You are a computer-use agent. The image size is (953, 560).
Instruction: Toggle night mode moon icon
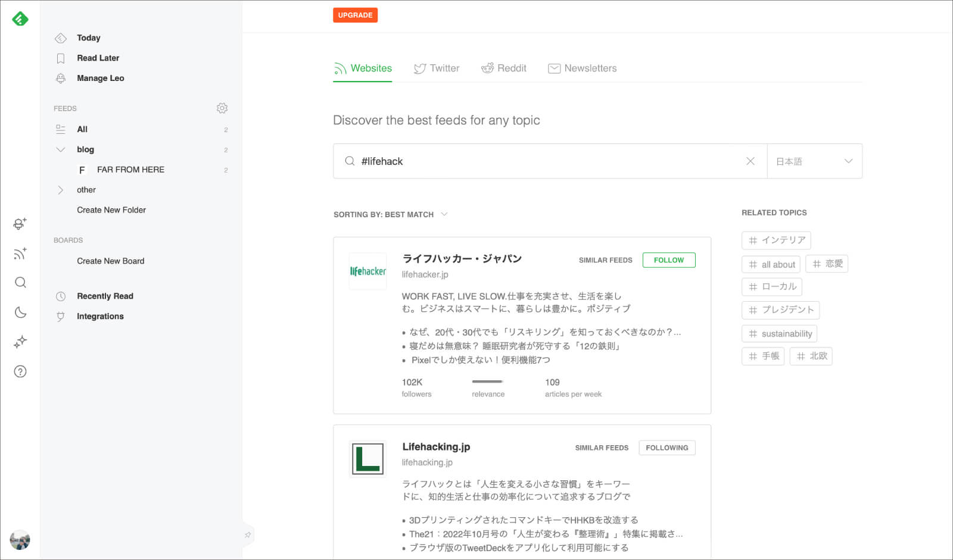(x=20, y=312)
